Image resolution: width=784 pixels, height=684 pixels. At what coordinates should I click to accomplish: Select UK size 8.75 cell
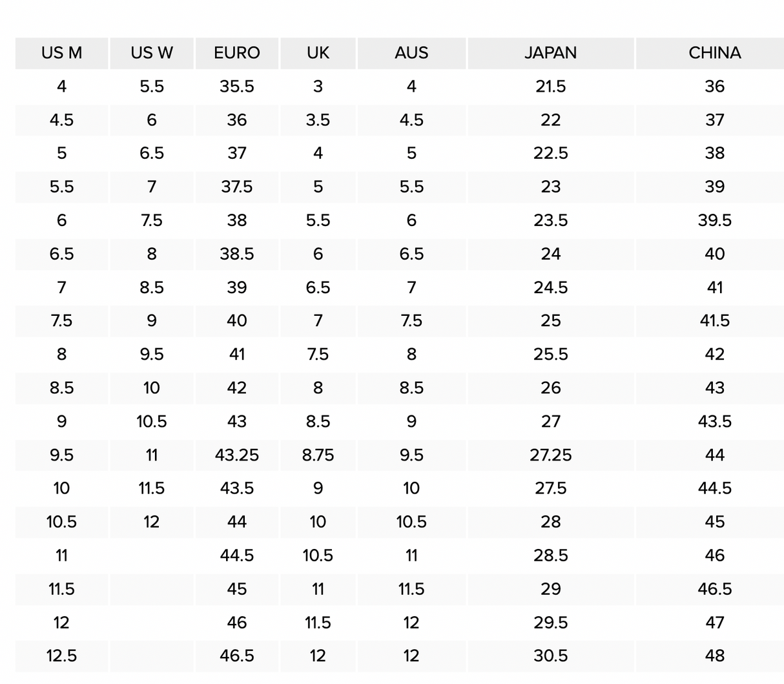pos(318,455)
